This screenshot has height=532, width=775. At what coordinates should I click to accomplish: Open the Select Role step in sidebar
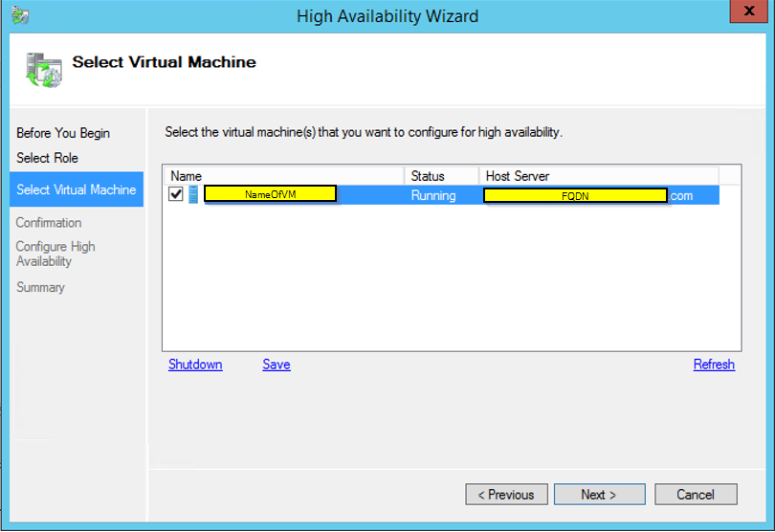(47, 158)
